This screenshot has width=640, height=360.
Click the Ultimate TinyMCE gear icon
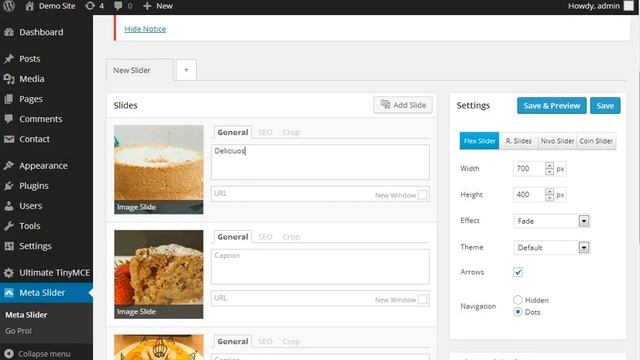point(9,273)
